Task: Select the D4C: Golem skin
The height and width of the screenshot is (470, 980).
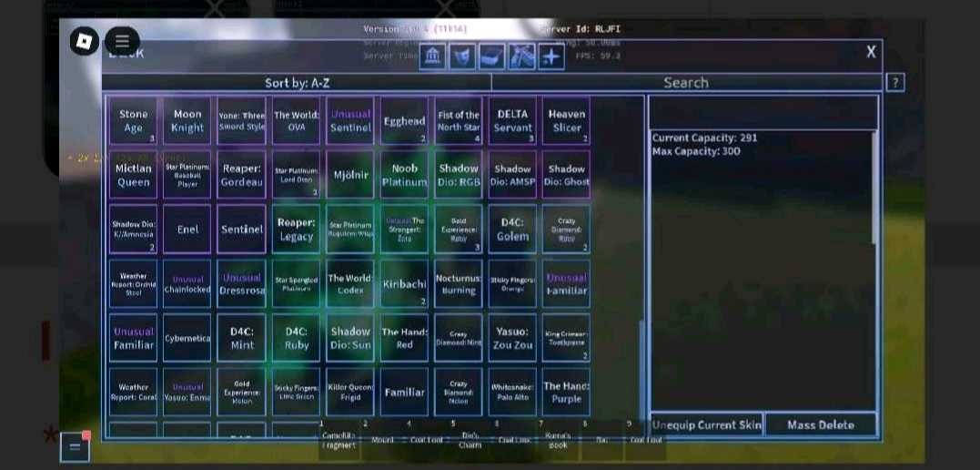Action: (512, 229)
